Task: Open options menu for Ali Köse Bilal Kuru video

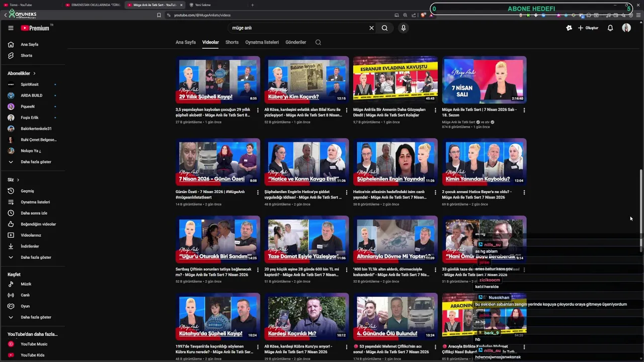Action: [x=346, y=110]
